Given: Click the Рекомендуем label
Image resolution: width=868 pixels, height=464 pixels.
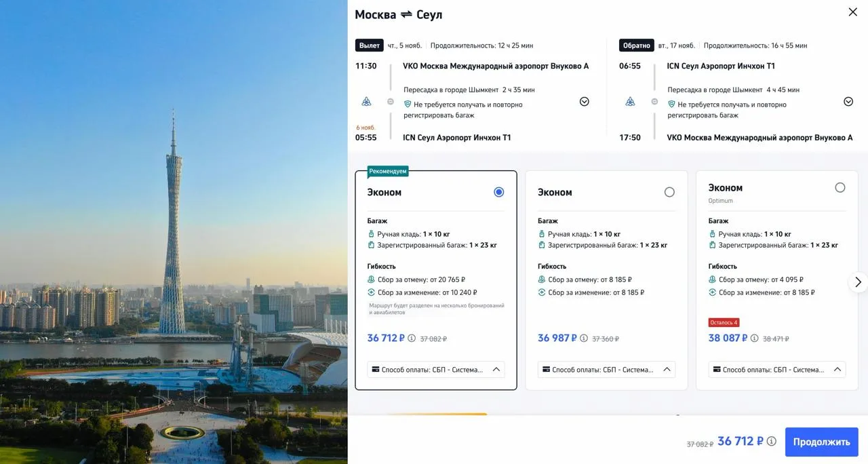Looking at the screenshot, I should pos(388,171).
